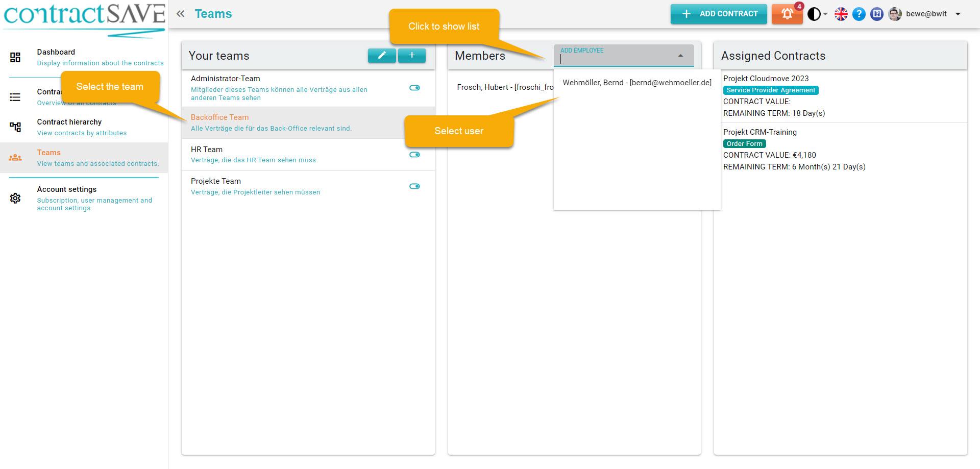
Task: Select the Backoffice Team entry
Action: [x=219, y=117]
